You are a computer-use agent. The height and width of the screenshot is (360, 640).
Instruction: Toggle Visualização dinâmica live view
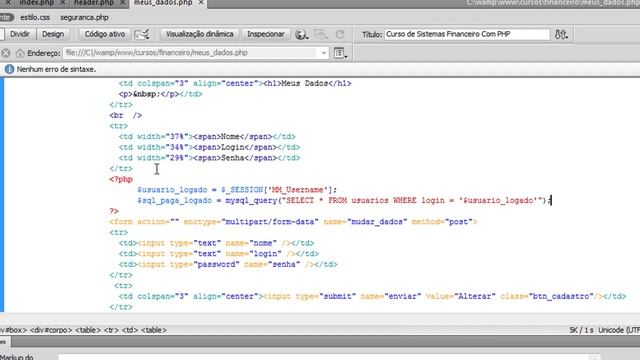tap(200, 34)
